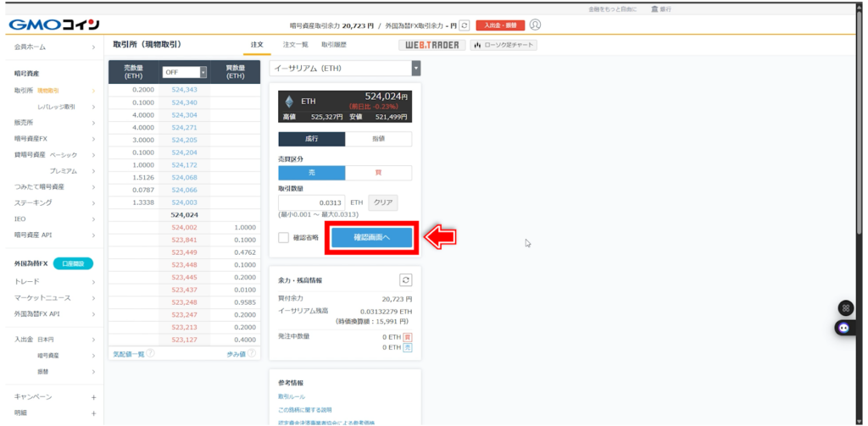The height and width of the screenshot is (426, 868).
Task: Refresh the 余力・残高情報 panel
Action: [405, 279]
